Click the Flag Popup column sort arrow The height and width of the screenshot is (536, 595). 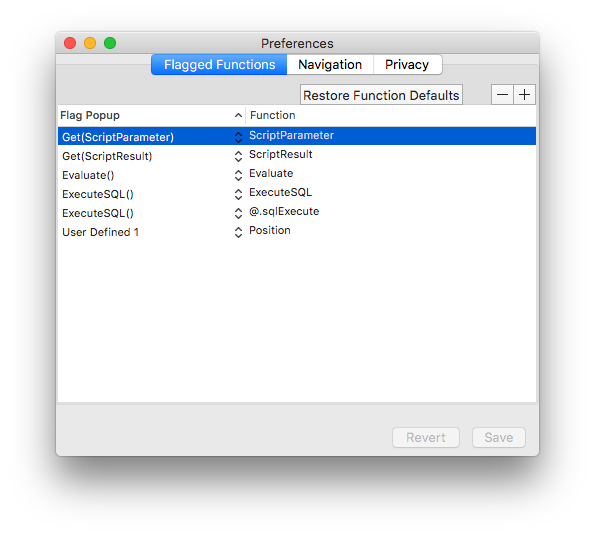pos(238,115)
